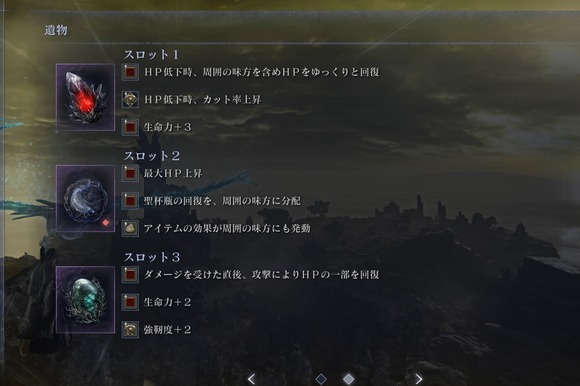The image size is (580, 386).
Task: Click the red icon beside 生命力+3
Action: [x=130, y=127]
